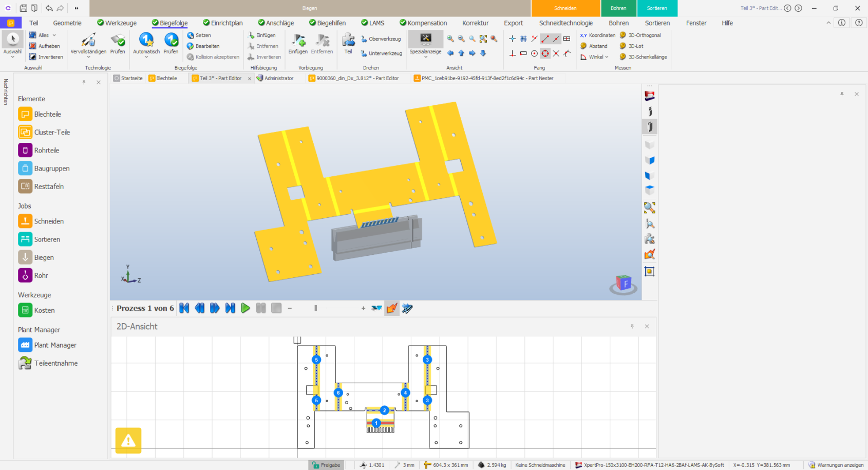Image resolution: width=868 pixels, height=470 pixels.
Task: Toggle the grid snap option
Action: [523, 39]
